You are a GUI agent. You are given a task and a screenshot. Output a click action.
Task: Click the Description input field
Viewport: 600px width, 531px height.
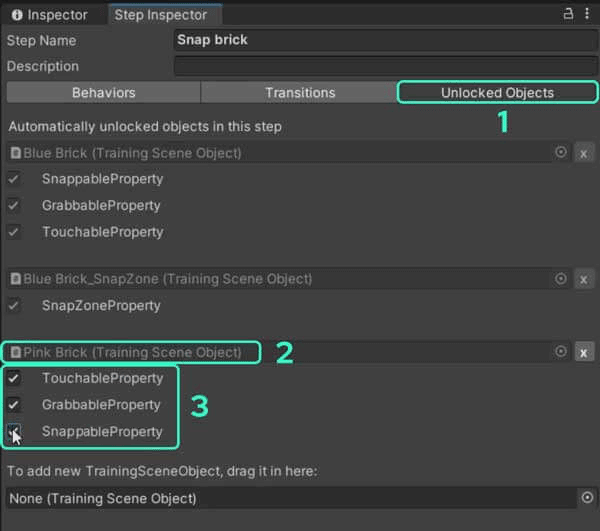click(x=385, y=67)
